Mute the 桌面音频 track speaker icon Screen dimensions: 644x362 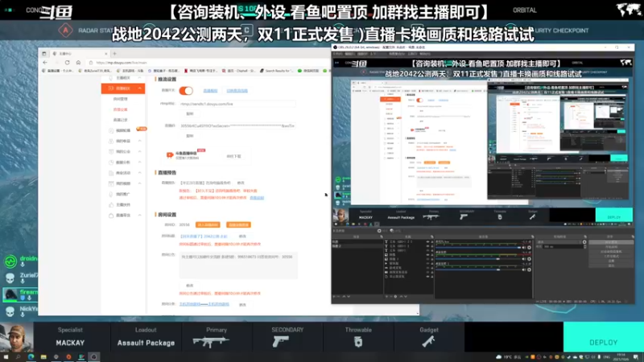point(524,259)
